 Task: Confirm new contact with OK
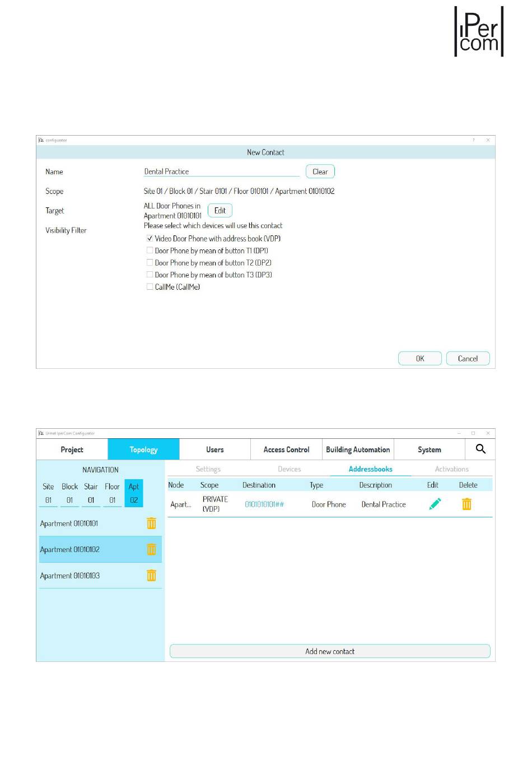click(420, 359)
